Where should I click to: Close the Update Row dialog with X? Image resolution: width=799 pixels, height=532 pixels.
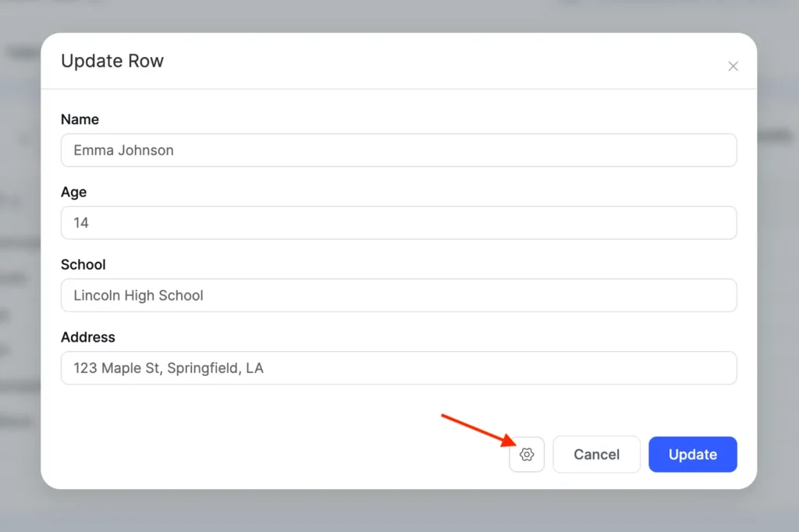pos(733,66)
